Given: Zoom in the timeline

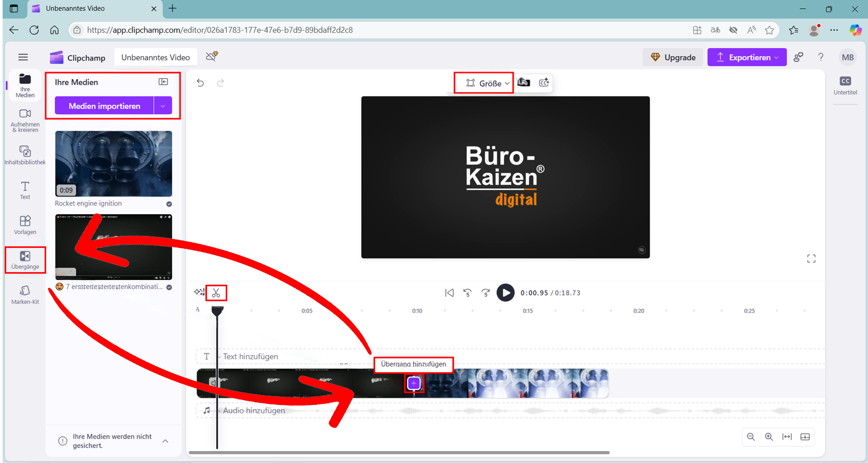Looking at the screenshot, I should tap(769, 437).
